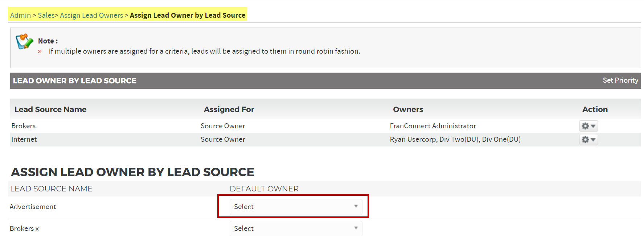Open the Internet row gear action menu

click(588, 140)
